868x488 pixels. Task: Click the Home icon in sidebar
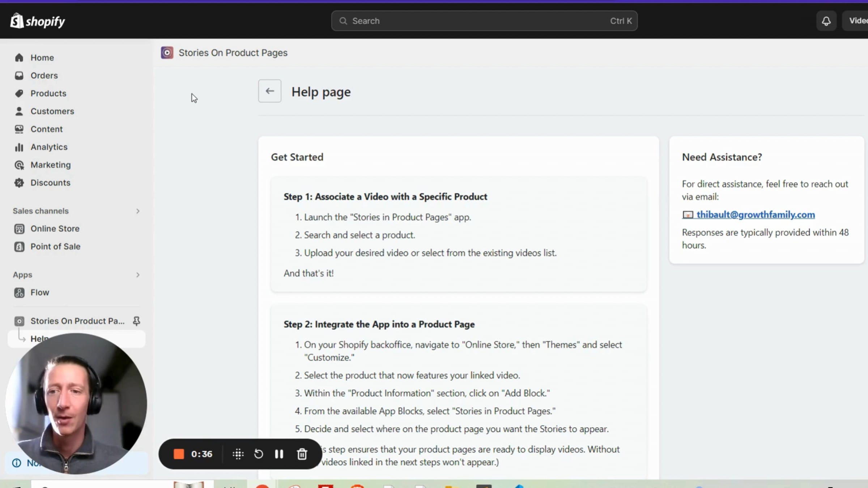tap(19, 58)
